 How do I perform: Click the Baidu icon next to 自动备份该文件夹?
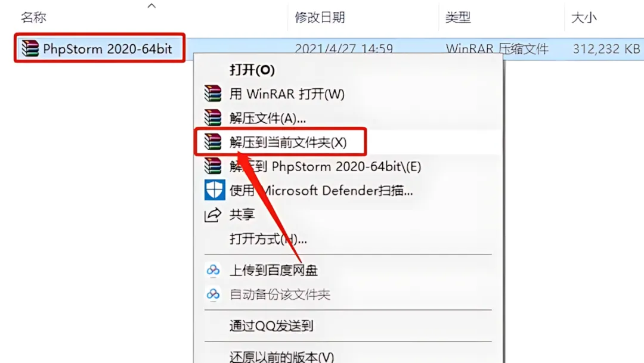click(213, 294)
